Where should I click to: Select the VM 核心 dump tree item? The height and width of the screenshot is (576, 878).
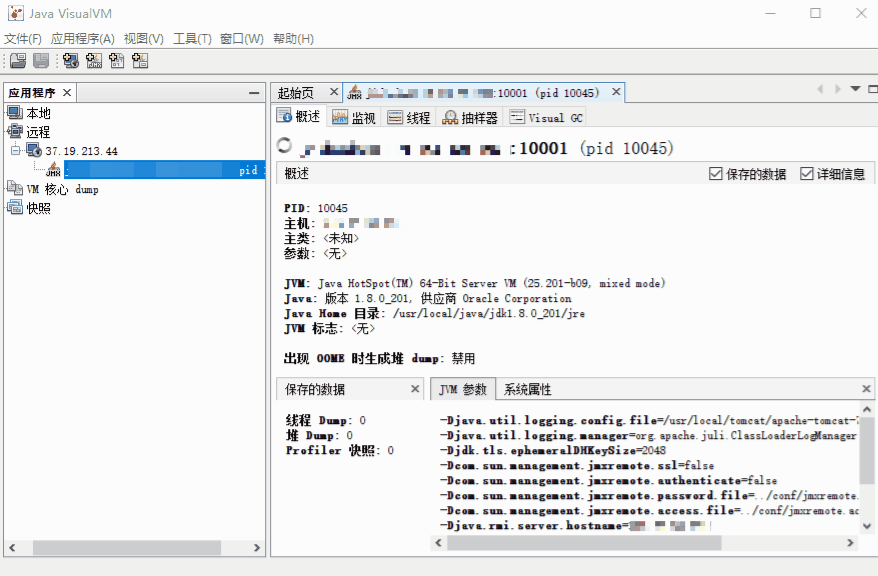63,189
